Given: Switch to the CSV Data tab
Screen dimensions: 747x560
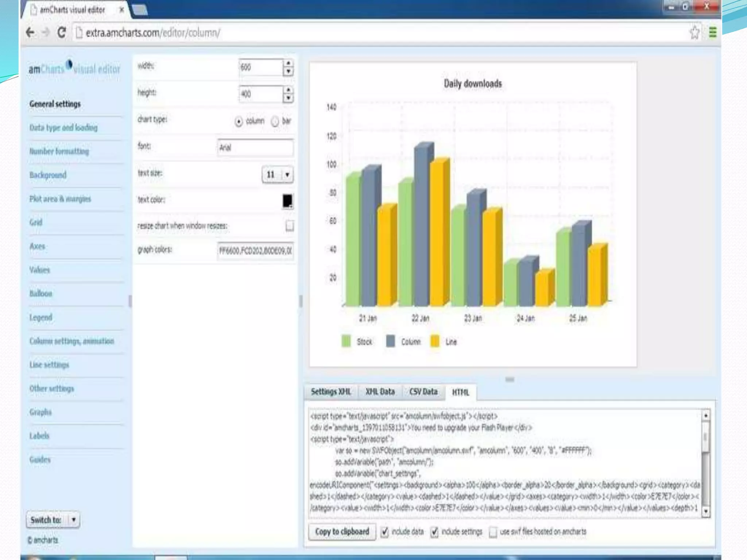Looking at the screenshot, I should (423, 392).
